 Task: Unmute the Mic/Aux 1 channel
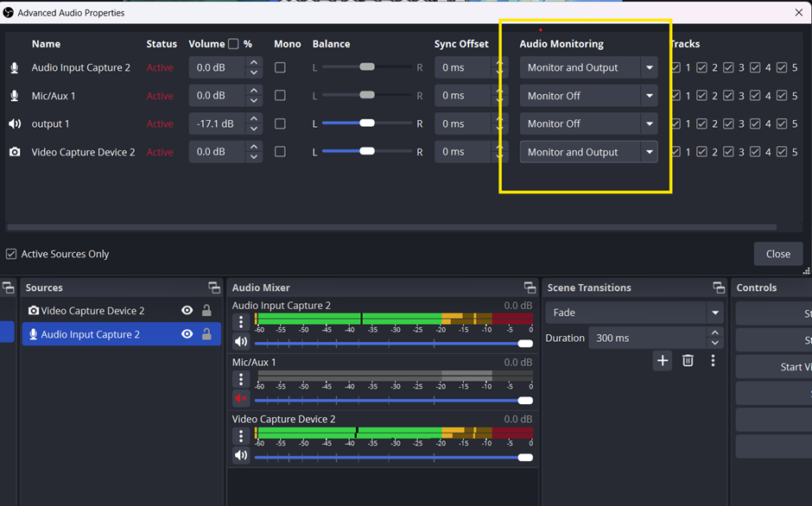(241, 399)
